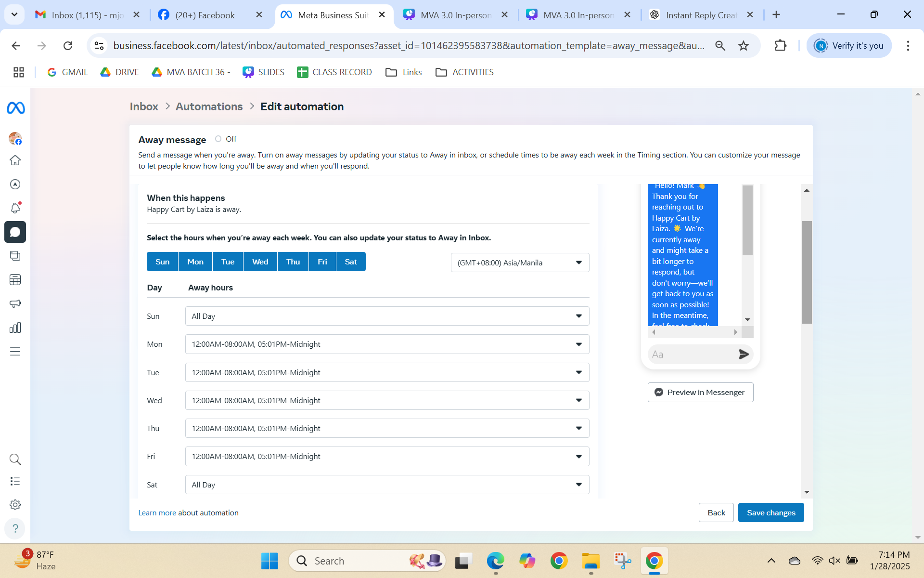Click the send arrow in message preview
The image size is (924, 578).
744,355
